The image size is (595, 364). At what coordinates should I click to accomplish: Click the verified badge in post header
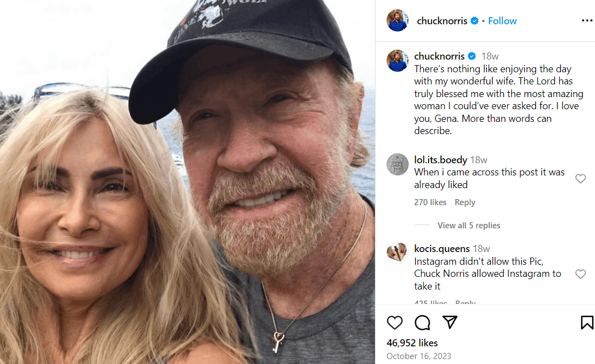(x=474, y=21)
